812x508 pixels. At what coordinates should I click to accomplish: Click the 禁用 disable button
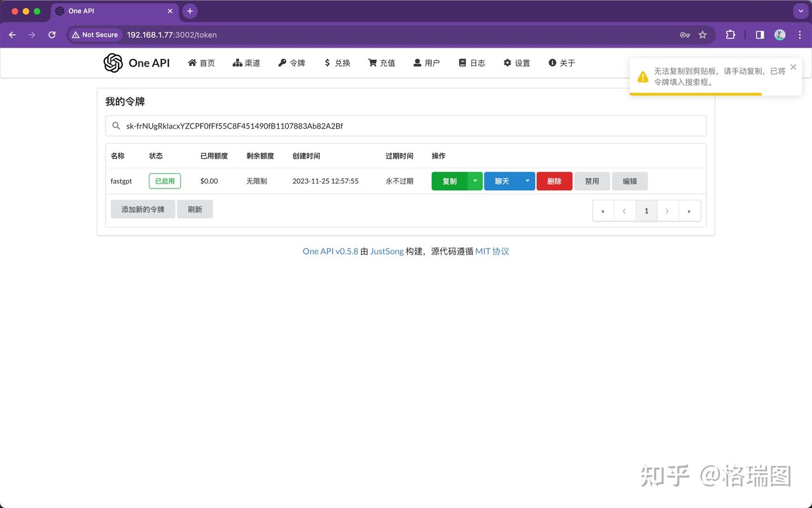pos(592,181)
